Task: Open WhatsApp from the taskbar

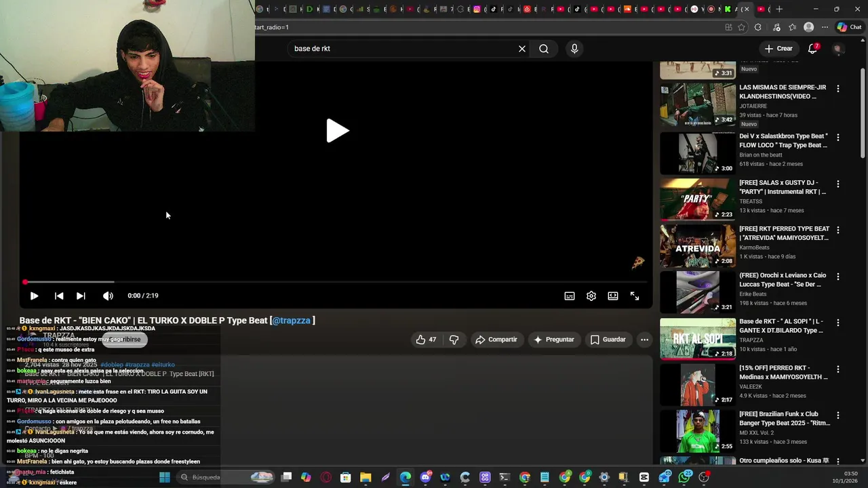Action: [x=684, y=477]
